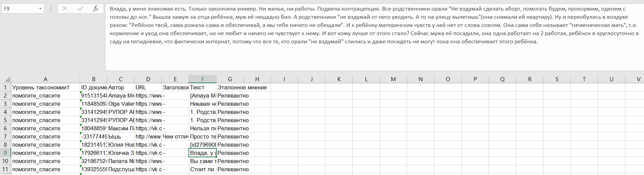Screen dimensions: 644x175
Task: Select text cell starting 'Никаких'
Action: 203,104
